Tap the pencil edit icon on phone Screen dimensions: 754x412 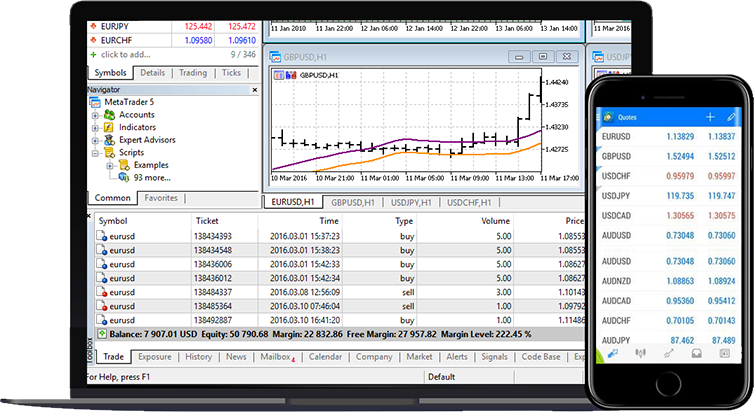click(731, 117)
